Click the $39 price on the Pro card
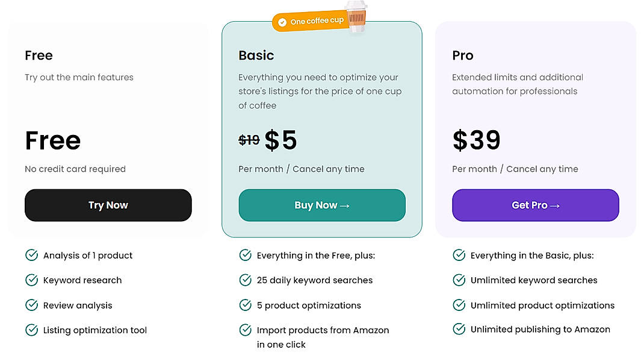This screenshot has height=364, width=644. tap(475, 139)
